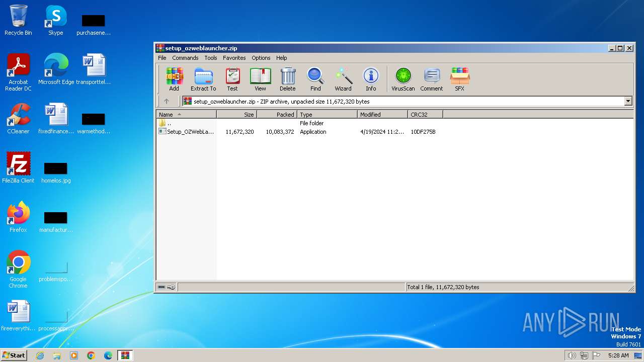Click status text Total 1 file
This screenshot has height=362, width=644.
443,287
